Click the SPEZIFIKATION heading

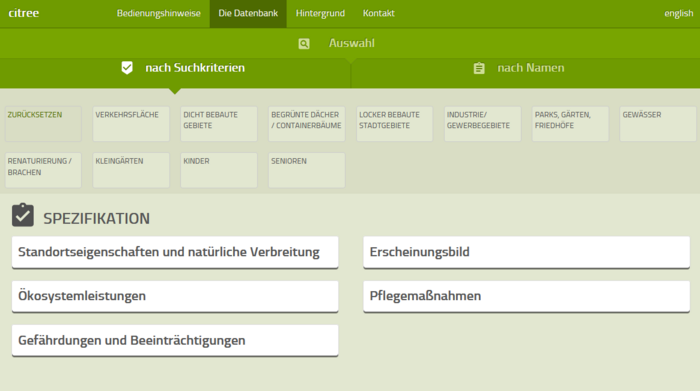coord(96,219)
